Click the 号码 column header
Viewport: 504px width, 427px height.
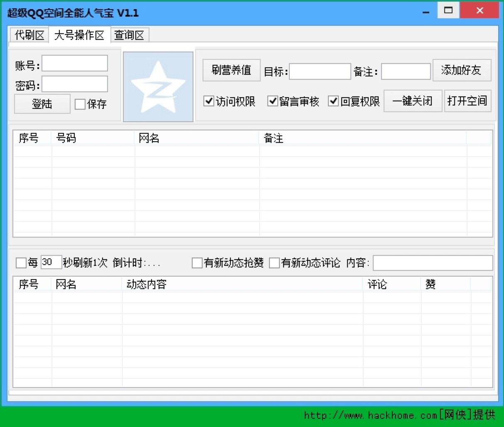point(93,138)
